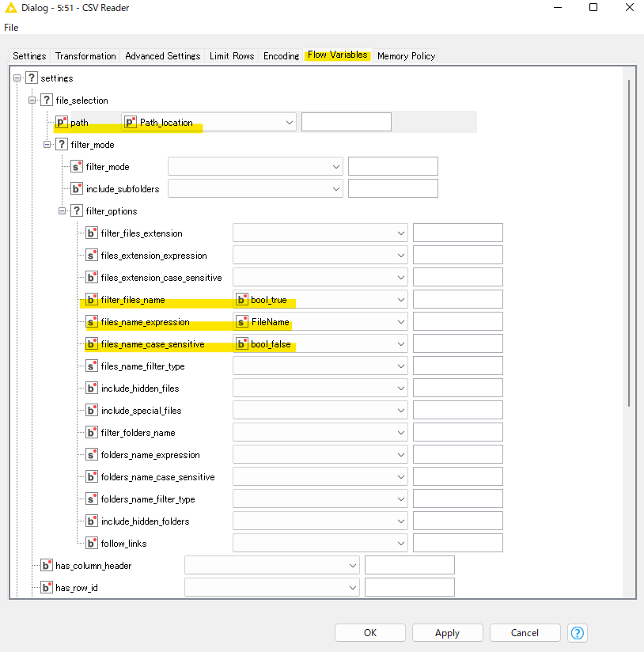Click the bool icon beside filter_files_name
The height and width of the screenshot is (652, 644).
91,300
